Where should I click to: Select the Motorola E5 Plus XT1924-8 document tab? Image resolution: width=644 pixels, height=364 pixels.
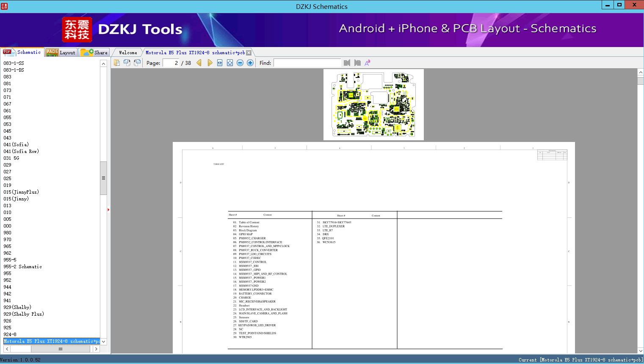coord(195,53)
